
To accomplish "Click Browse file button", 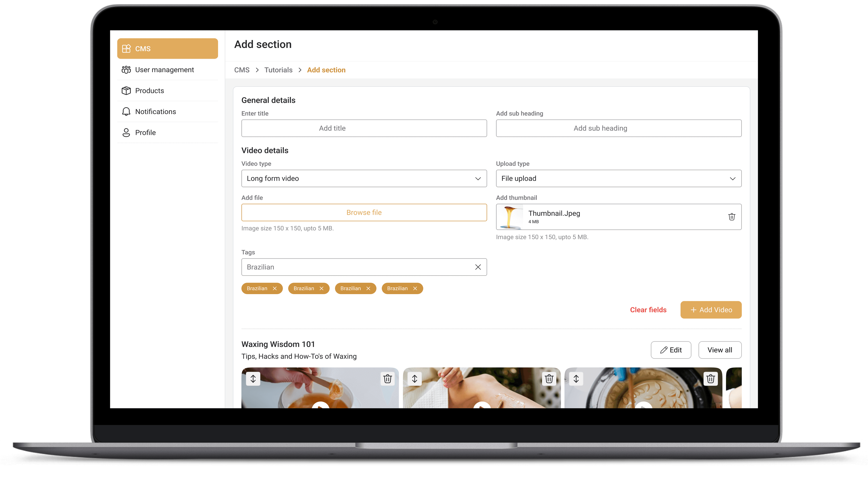I will pos(364,213).
